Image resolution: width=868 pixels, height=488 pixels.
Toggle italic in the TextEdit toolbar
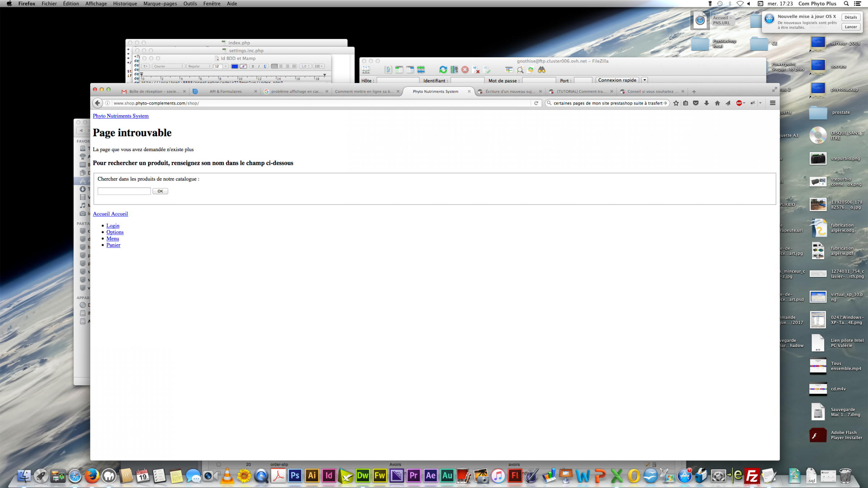(x=259, y=66)
